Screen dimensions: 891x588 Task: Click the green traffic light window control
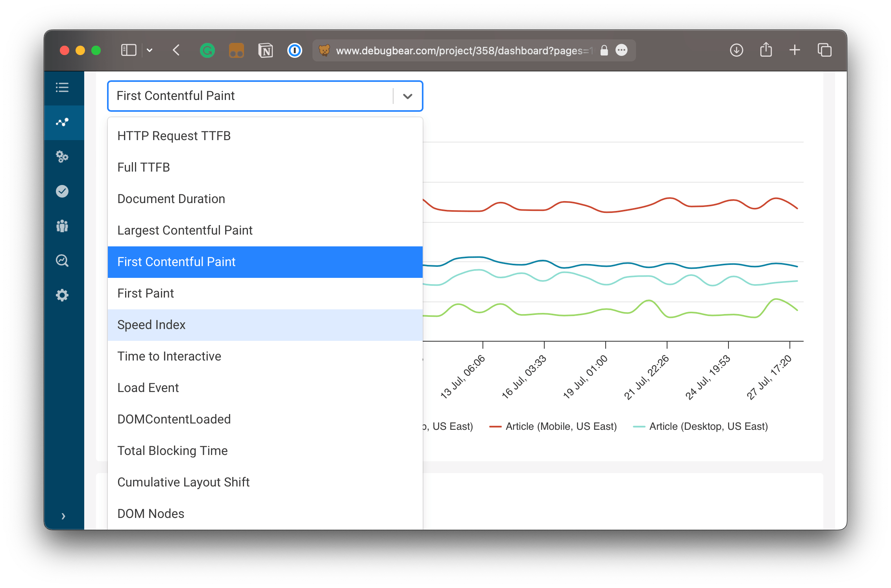[x=95, y=50]
